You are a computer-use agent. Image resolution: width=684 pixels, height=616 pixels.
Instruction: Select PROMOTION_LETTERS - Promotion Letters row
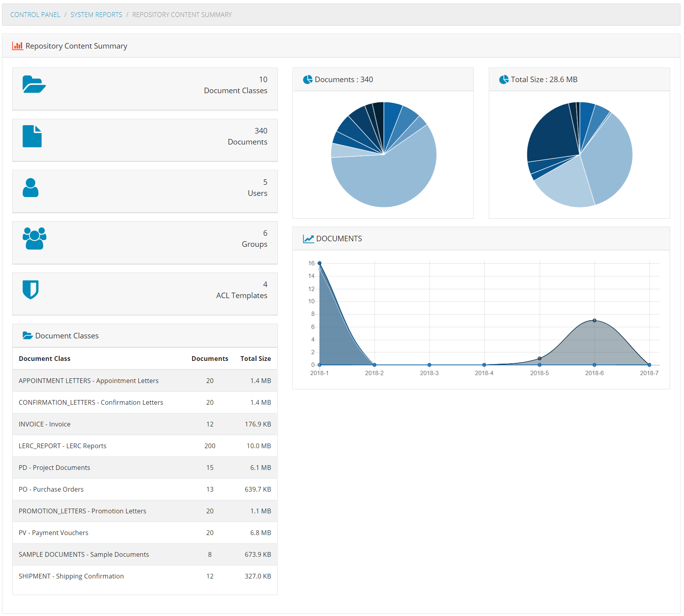tap(145, 511)
